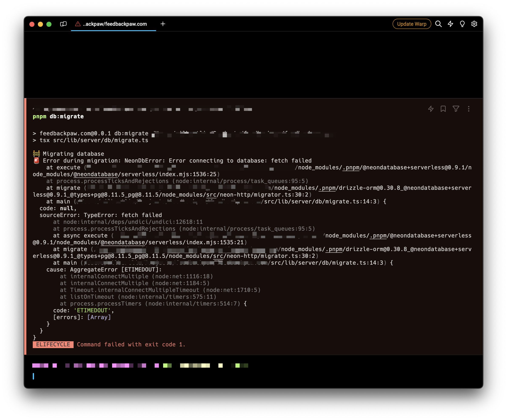Open the block's three-dot overflow menu
This screenshot has height=420, width=507.
[x=469, y=109]
